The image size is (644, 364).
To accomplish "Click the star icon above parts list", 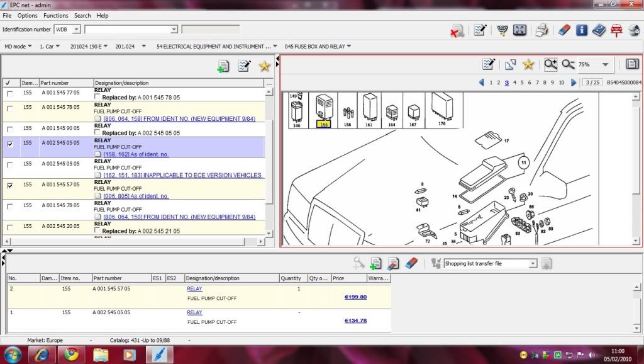I will [264, 66].
